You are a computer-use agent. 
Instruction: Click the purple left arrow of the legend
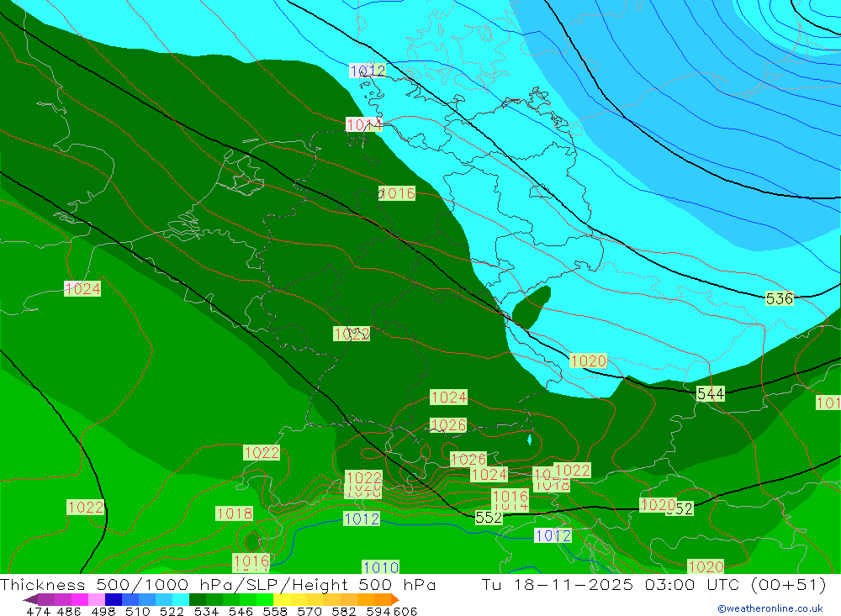(x=30, y=599)
